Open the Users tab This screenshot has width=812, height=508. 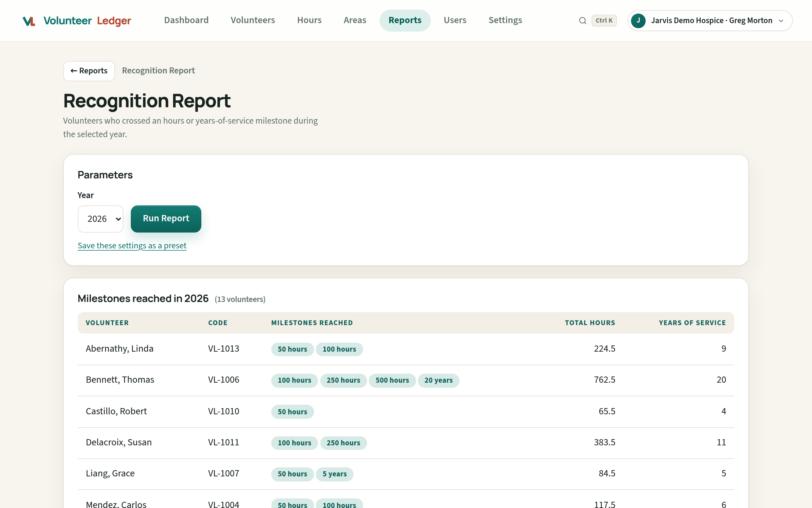(455, 20)
